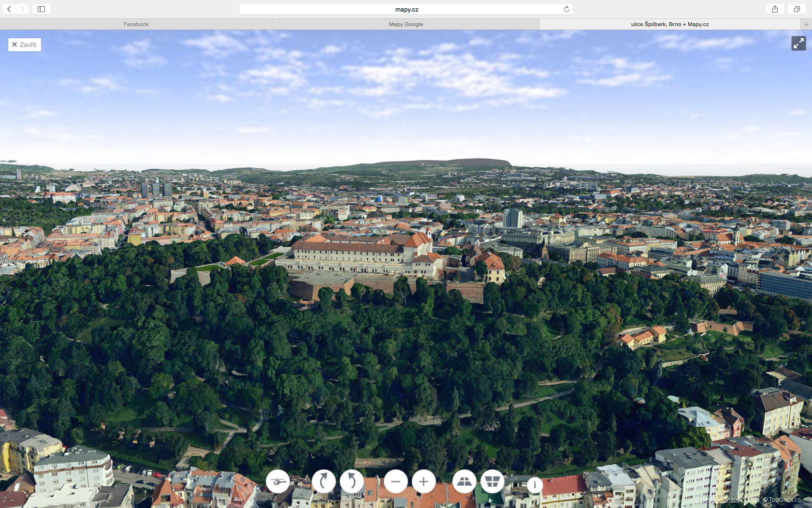Expand the 3D view to fullscreen
The width and height of the screenshot is (812, 508).
tap(798, 44)
